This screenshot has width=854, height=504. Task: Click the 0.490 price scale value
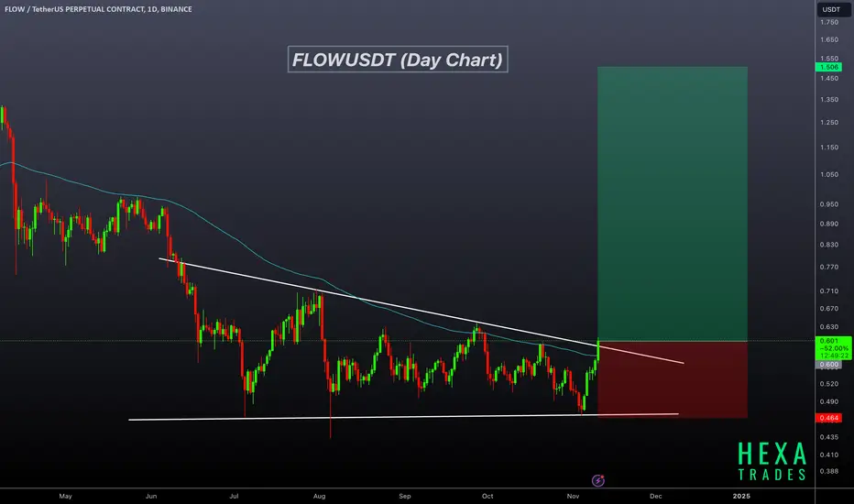[x=829, y=401]
